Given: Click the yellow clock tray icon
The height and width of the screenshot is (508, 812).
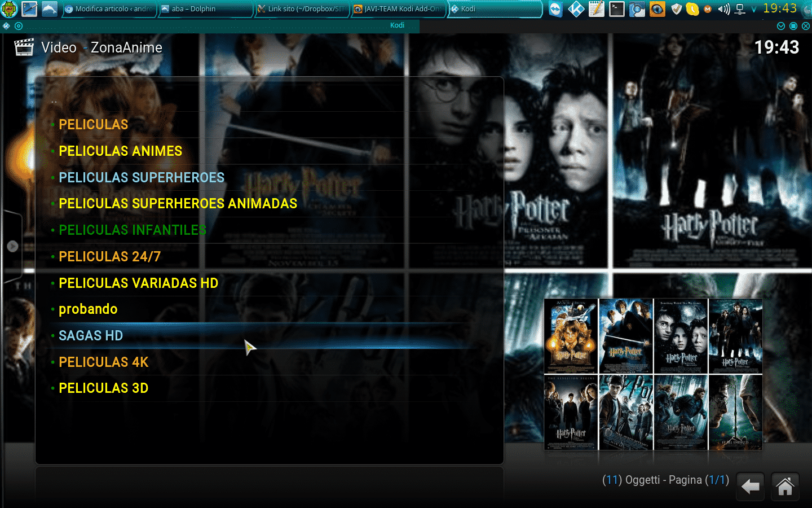Looking at the screenshot, I should pos(692,9).
